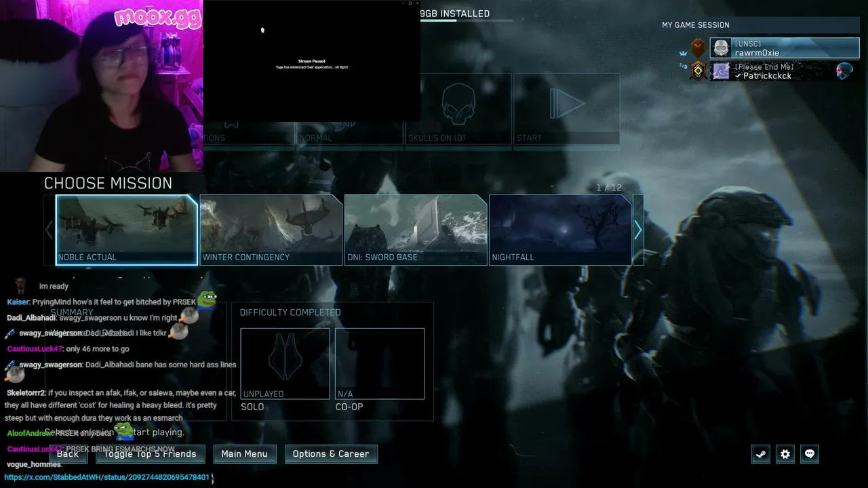Open the chat speech bubble icon
The image size is (868, 488).
(810, 454)
